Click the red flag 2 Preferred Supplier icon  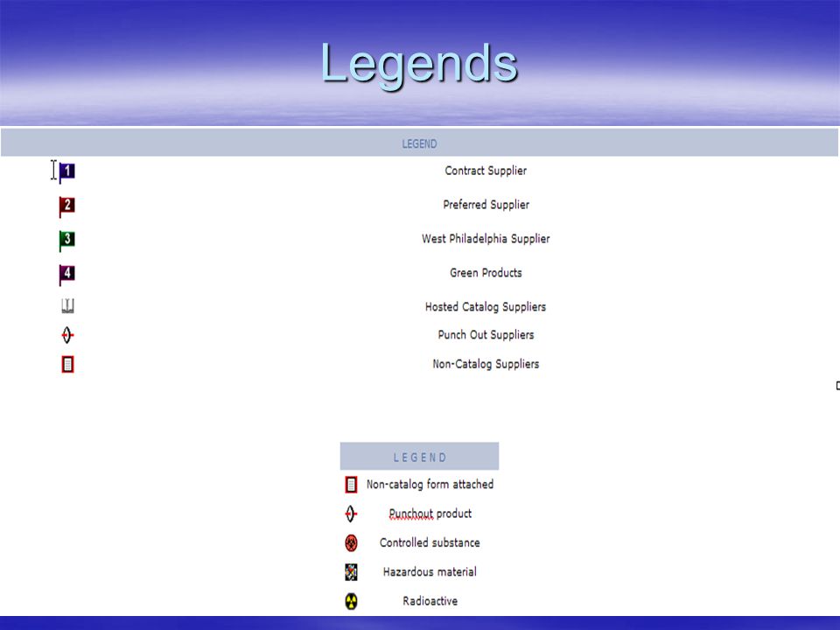pyautogui.click(x=67, y=206)
